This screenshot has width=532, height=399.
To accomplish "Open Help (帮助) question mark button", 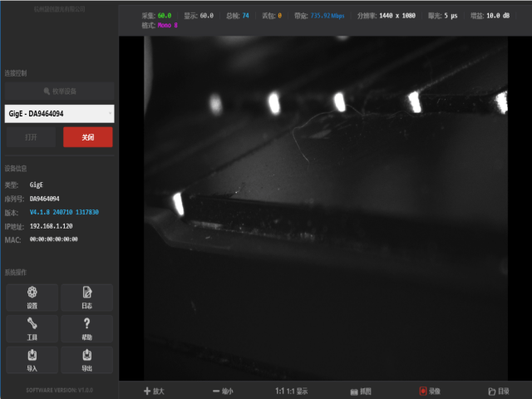I will pyautogui.click(x=86, y=328).
